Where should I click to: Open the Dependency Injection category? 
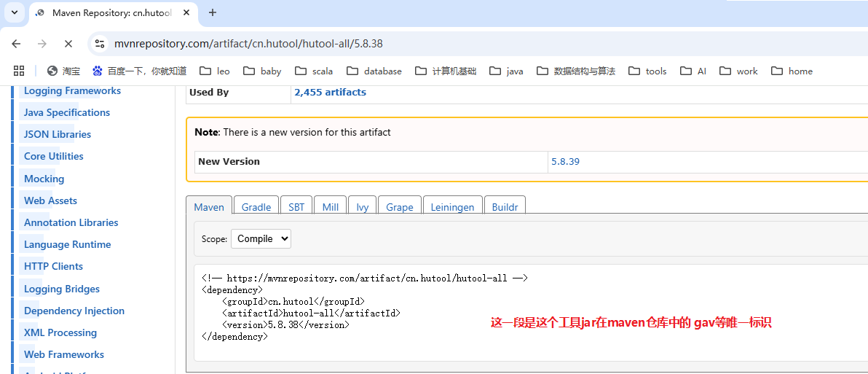coord(74,311)
